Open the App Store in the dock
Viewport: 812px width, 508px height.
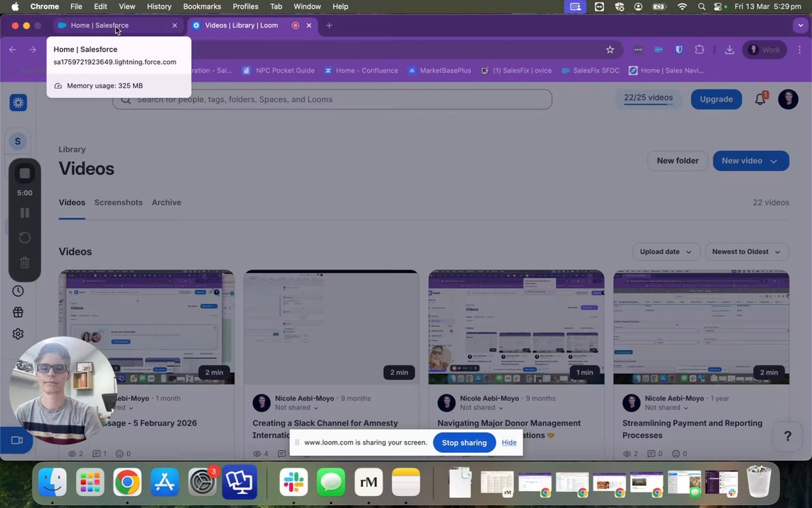click(165, 482)
